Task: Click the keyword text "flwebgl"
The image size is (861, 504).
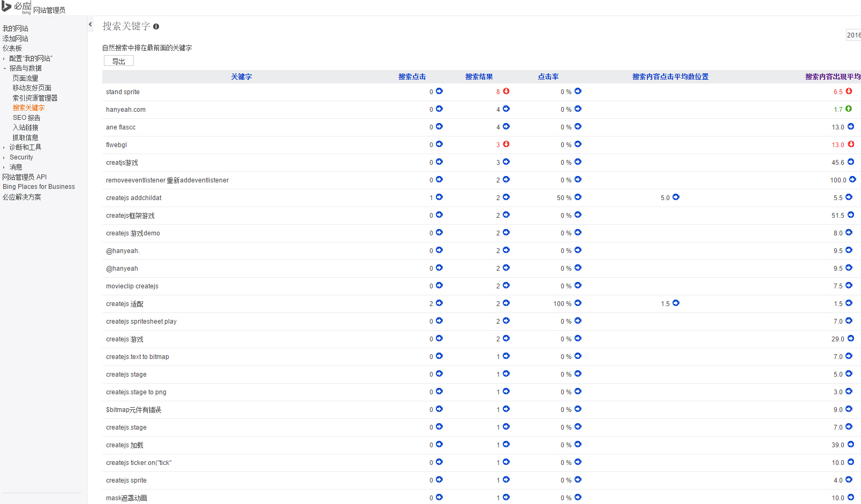Action: point(117,145)
